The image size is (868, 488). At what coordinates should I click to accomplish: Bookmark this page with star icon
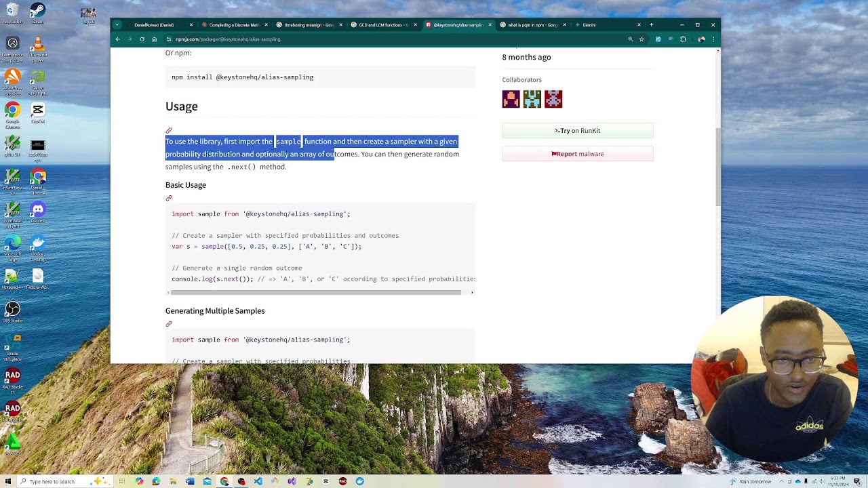(x=642, y=39)
